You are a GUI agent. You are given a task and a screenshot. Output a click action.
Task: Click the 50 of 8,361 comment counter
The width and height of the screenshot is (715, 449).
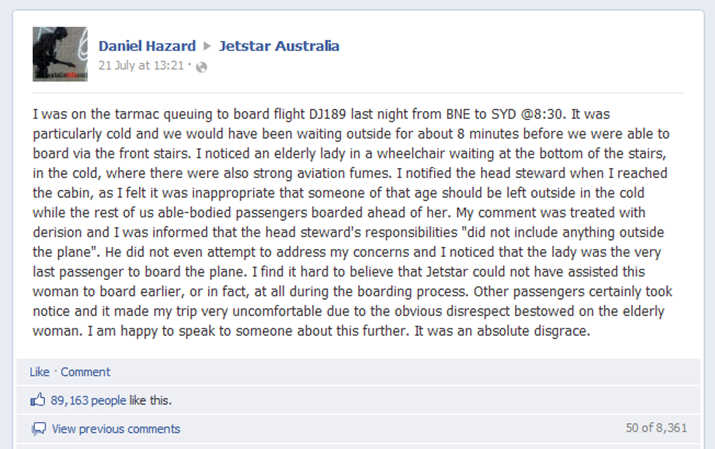coord(656,428)
